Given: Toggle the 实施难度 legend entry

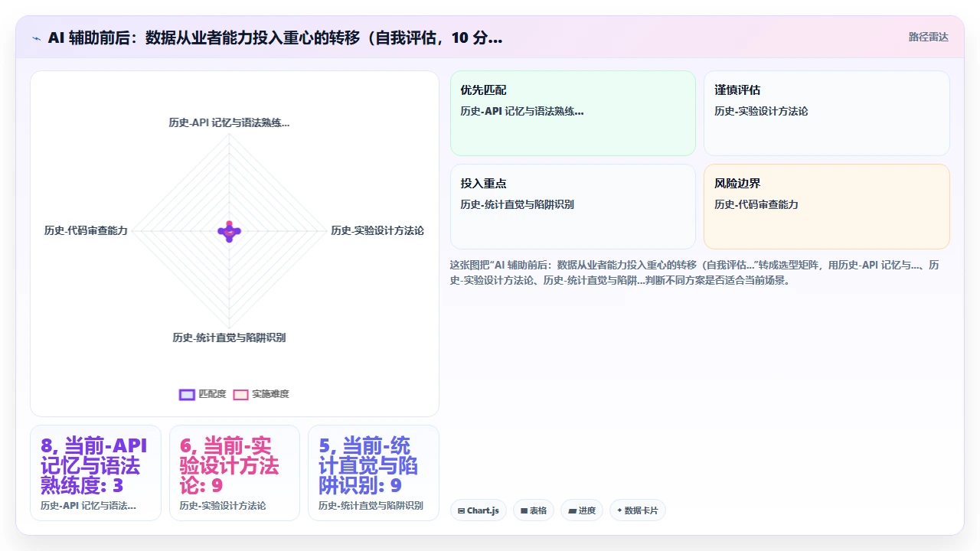Looking at the screenshot, I should tap(261, 394).
